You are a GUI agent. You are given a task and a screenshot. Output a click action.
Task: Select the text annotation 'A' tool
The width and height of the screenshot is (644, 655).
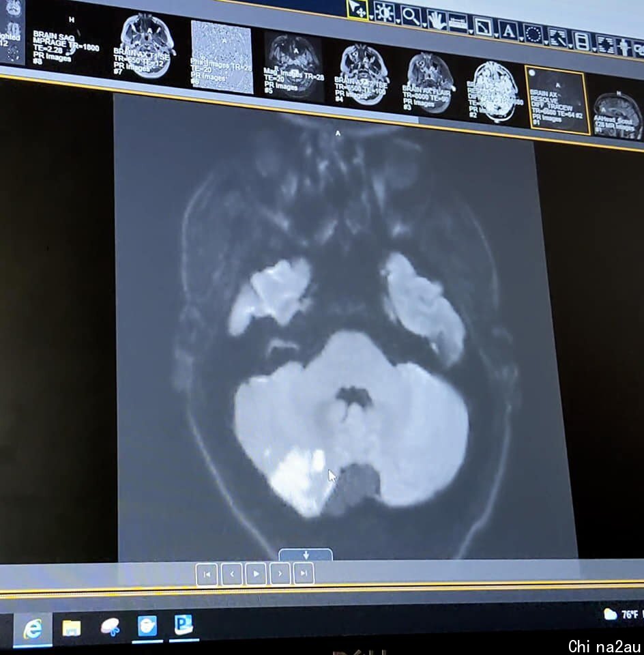tap(508, 31)
